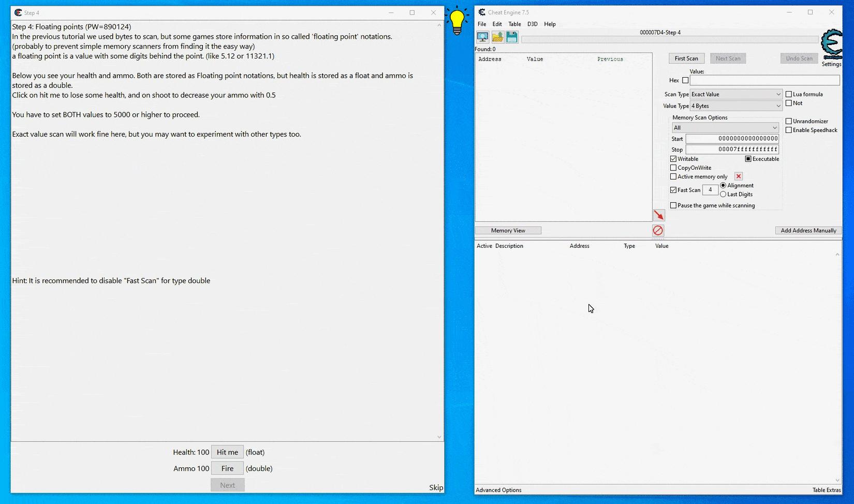The width and height of the screenshot is (854, 504).
Task: Click the red arrow add-to-address-list icon
Action: (x=658, y=215)
